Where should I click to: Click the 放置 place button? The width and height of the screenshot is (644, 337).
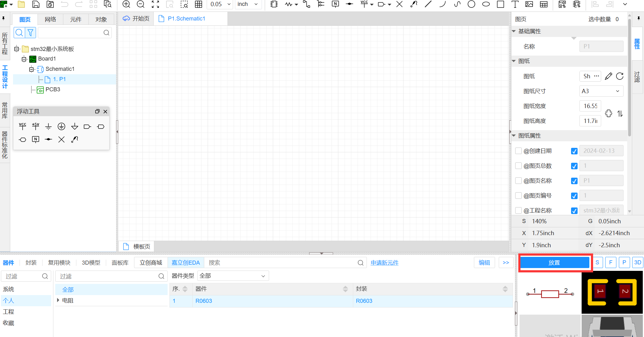click(554, 262)
